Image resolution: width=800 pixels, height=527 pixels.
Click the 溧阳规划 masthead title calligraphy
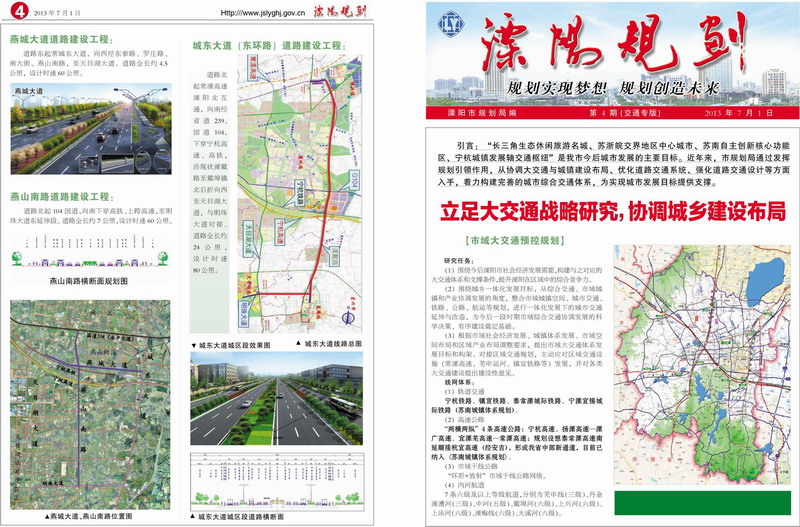click(x=614, y=43)
